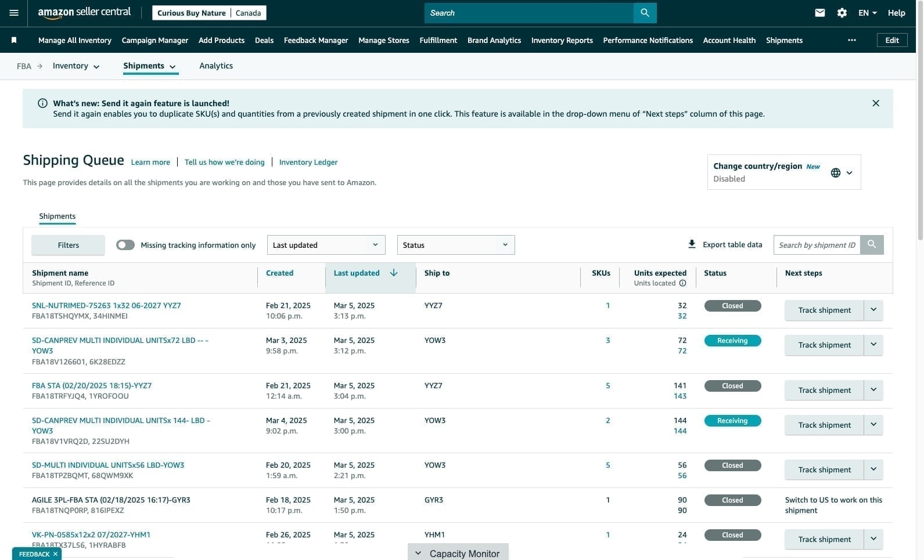Open the Last updated filter dropdown

326,245
